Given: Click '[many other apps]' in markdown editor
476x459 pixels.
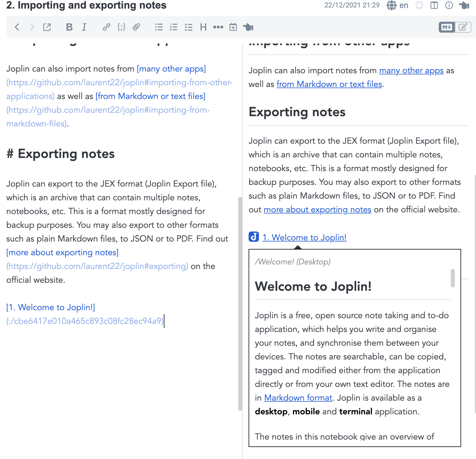Looking at the screenshot, I should click(x=171, y=69).
